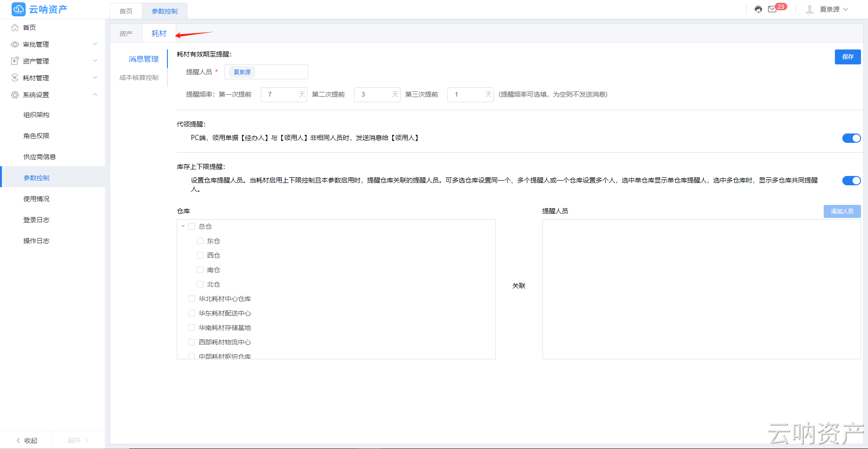The height and width of the screenshot is (449, 868).
Task: Click the 添加人员 button
Action: click(x=841, y=211)
